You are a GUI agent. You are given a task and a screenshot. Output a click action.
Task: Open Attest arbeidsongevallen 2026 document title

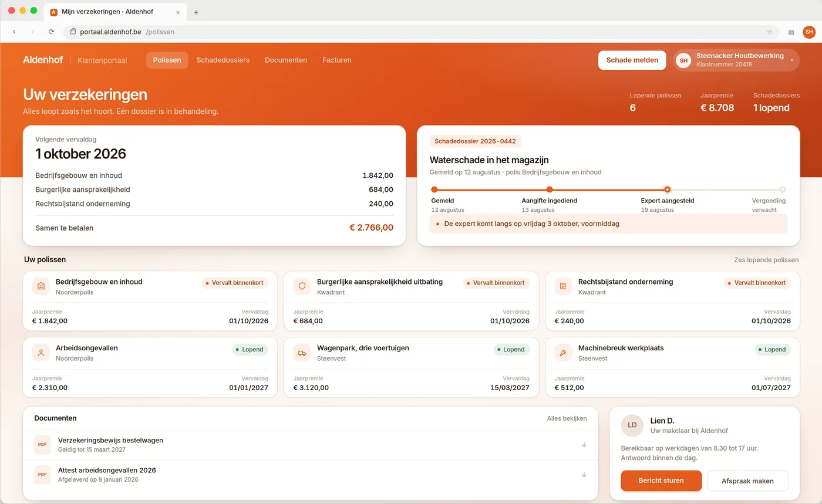107,470
